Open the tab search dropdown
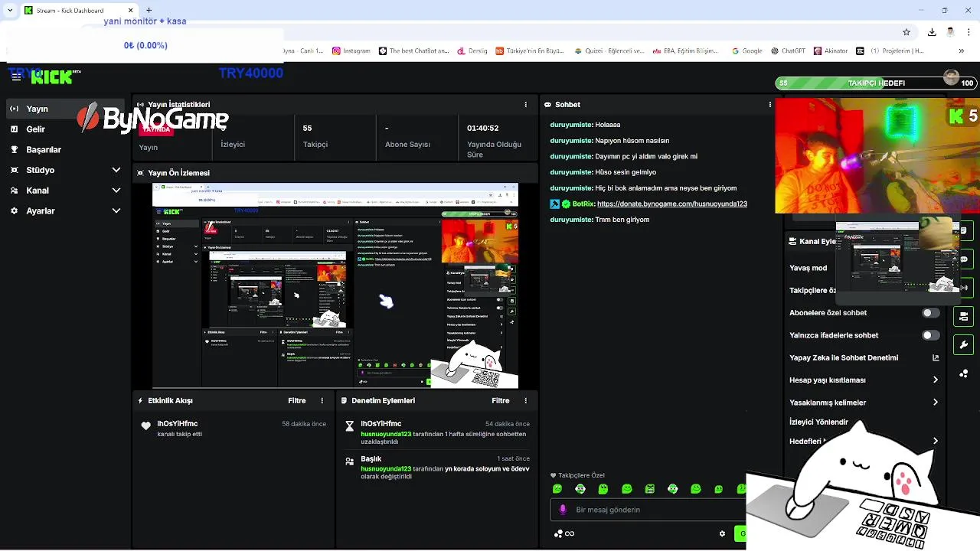 coord(10,11)
